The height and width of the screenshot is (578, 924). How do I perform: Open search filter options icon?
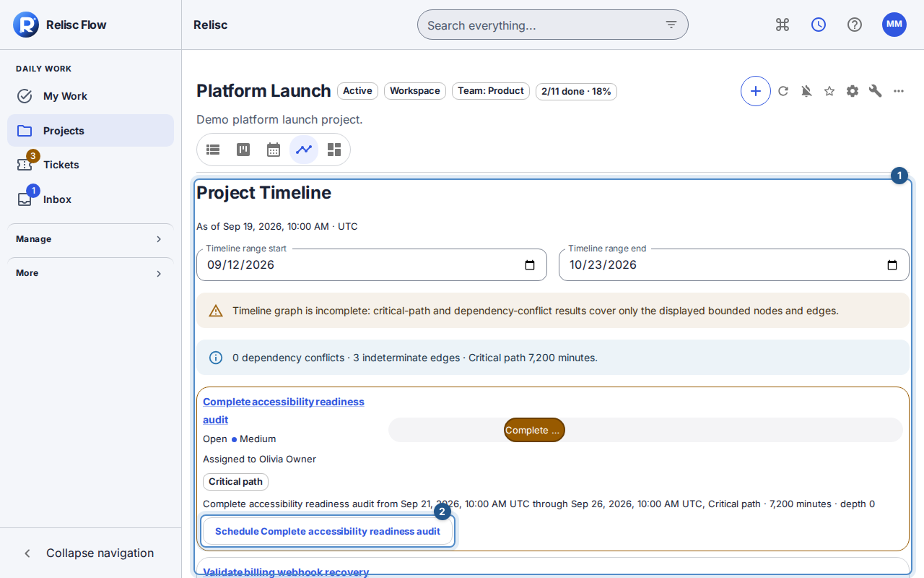[671, 25]
